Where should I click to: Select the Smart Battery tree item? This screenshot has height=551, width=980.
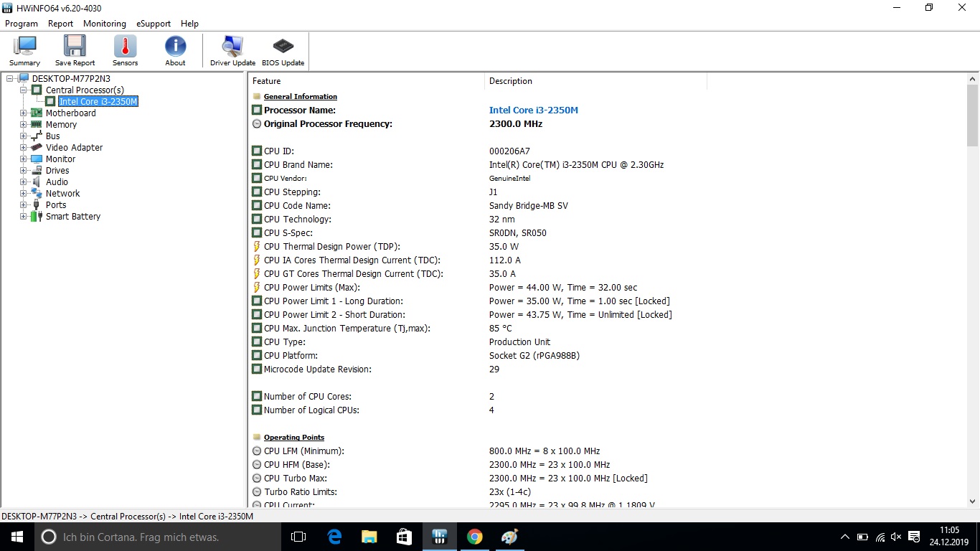point(73,216)
